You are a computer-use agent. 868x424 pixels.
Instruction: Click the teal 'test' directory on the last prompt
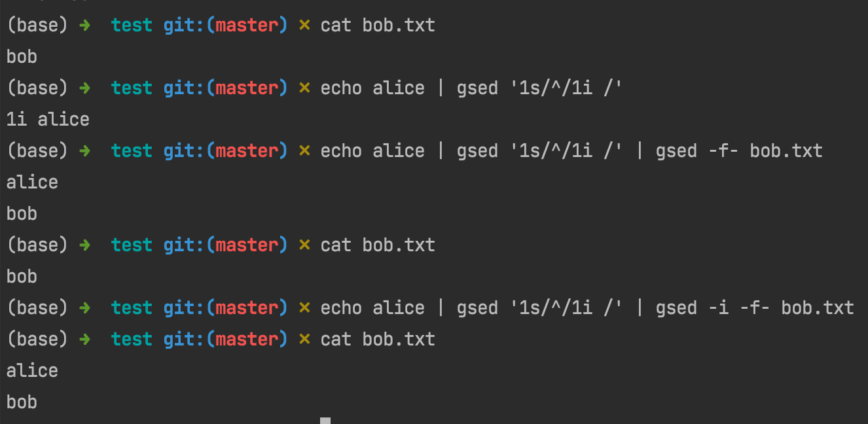tap(132, 339)
